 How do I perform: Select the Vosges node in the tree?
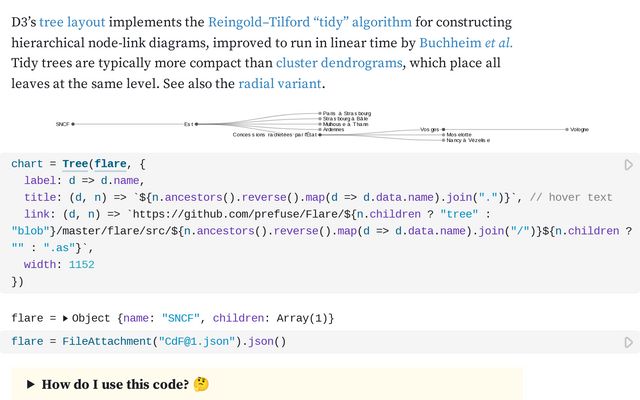click(443, 129)
